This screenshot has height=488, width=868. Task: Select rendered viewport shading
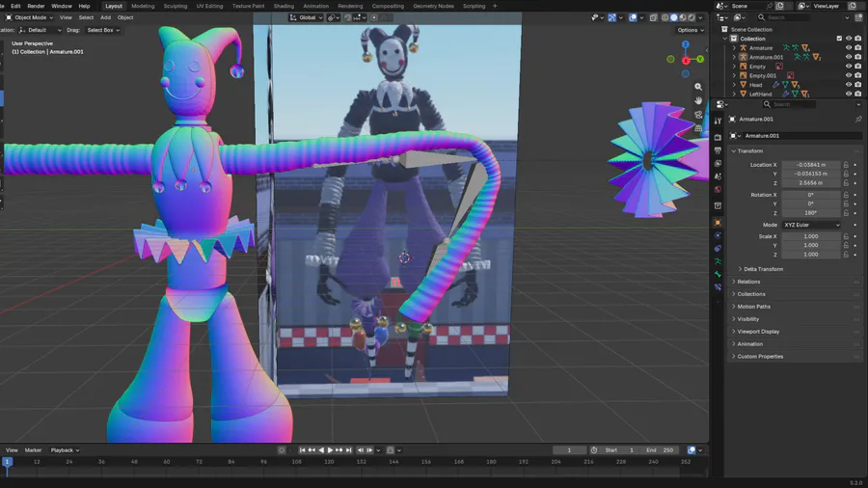point(692,17)
